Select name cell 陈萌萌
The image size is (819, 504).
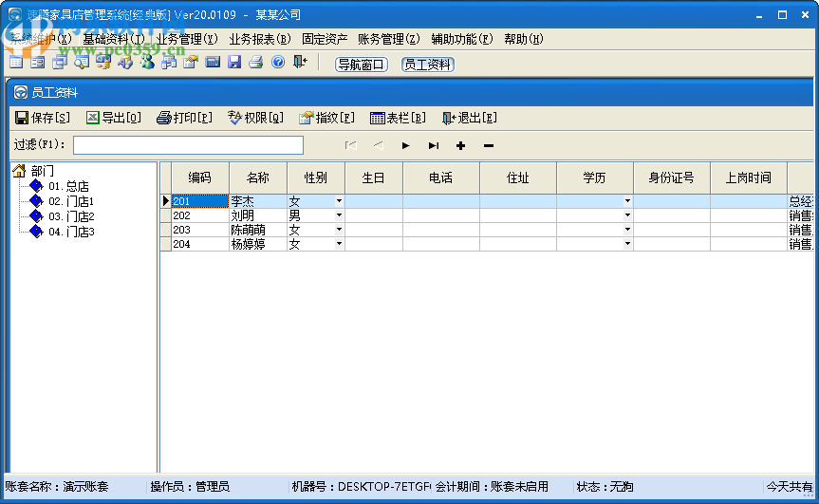tap(258, 230)
